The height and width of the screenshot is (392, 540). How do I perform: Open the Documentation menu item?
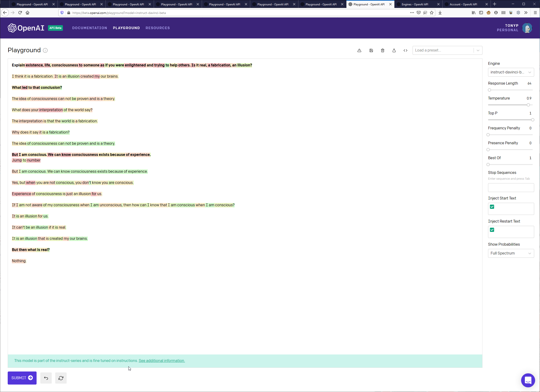point(89,28)
